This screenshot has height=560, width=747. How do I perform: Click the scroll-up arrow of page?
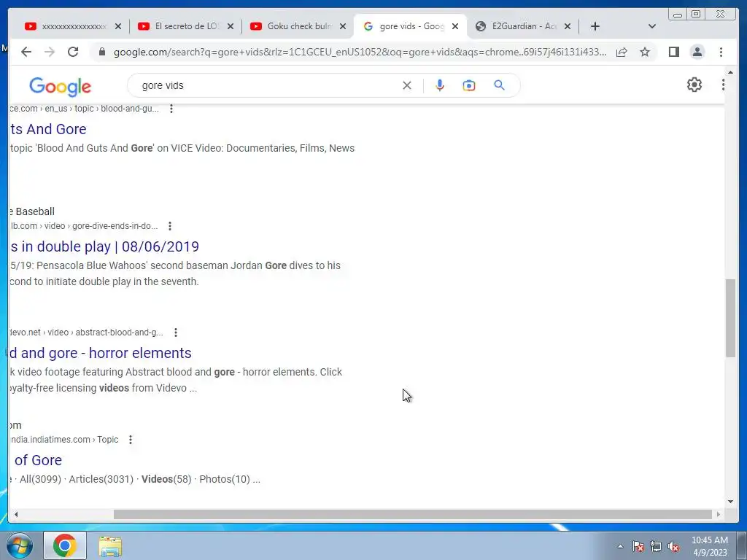(x=730, y=72)
